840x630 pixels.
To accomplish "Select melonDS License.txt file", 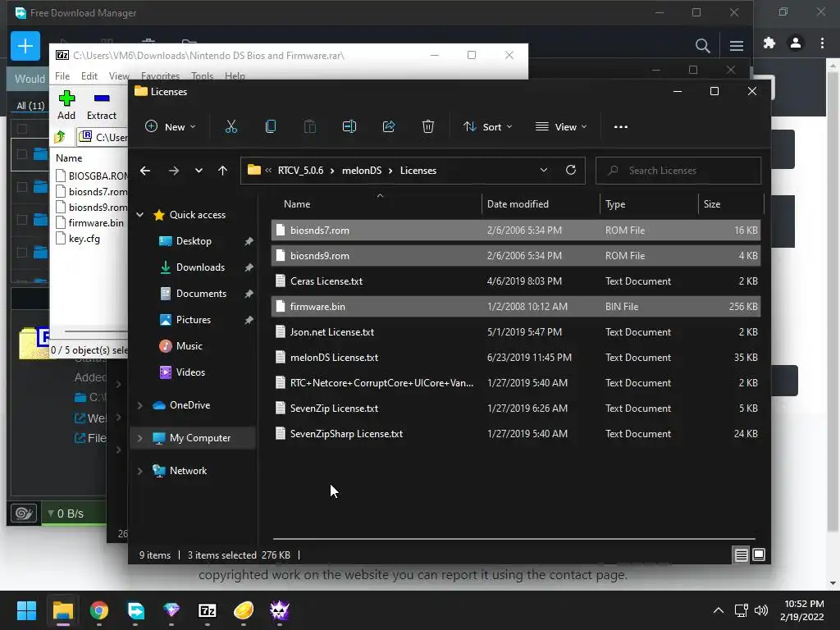I will tap(335, 358).
